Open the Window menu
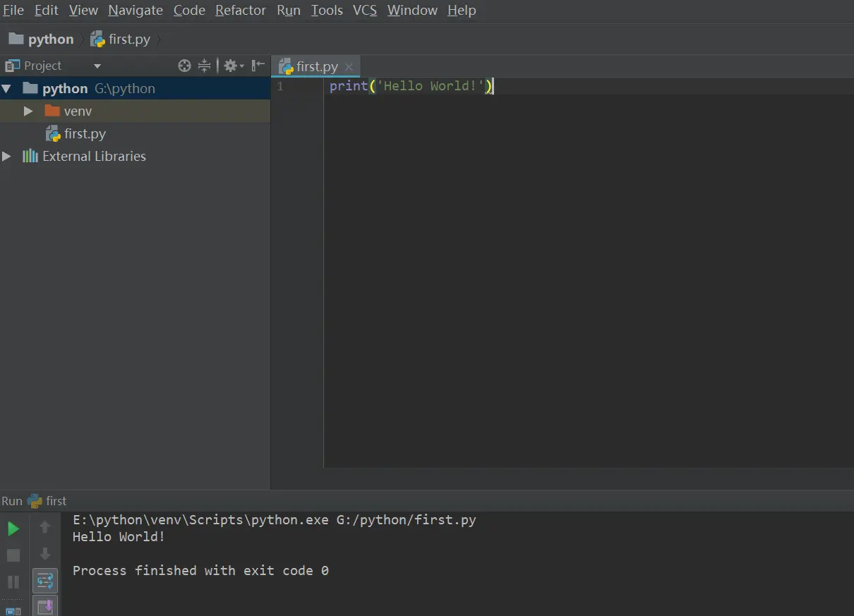This screenshot has width=854, height=616. coord(412,10)
